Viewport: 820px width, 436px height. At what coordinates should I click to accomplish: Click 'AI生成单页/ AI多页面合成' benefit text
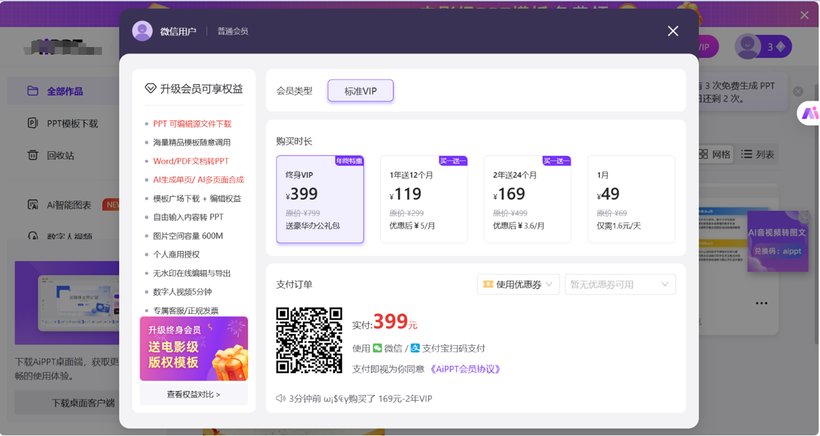pyautogui.click(x=198, y=180)
